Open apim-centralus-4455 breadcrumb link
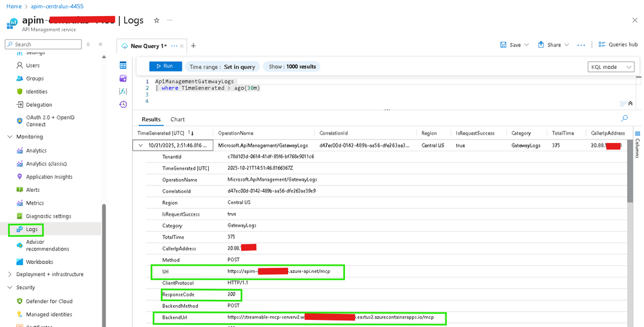 click(57, 6)
